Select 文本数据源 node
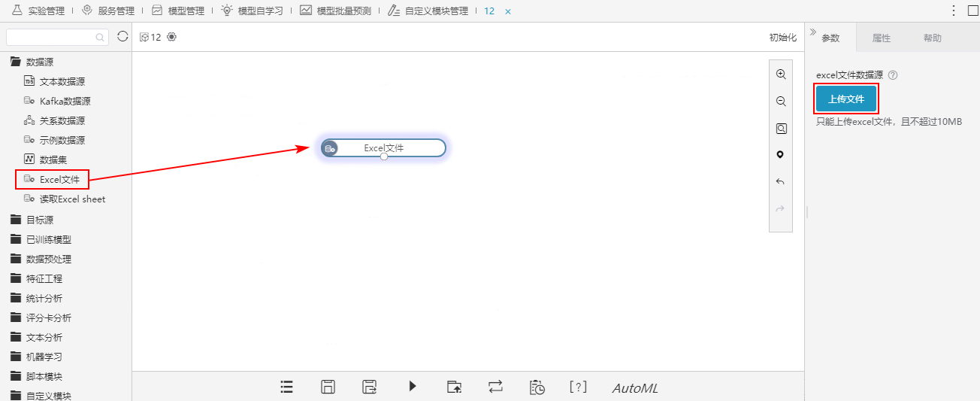Image resolution: width=980 pixels, height=401 pixels. [56, 81]
